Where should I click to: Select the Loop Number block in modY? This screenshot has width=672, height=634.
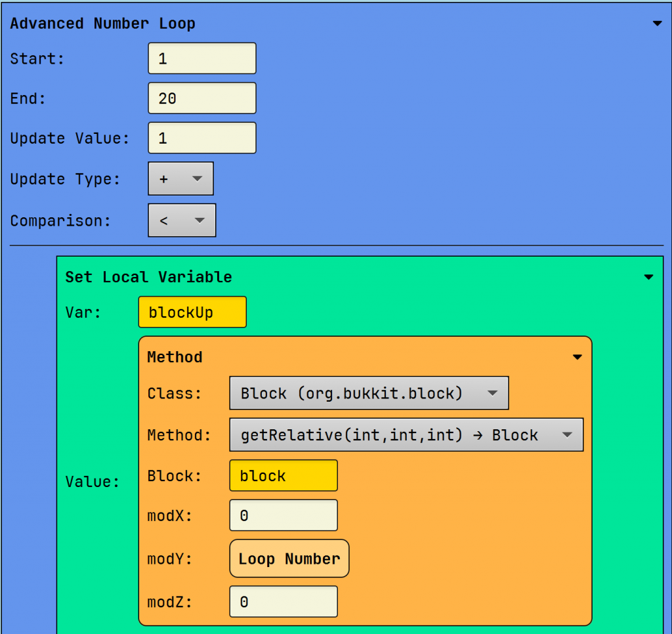pos(289,559)
